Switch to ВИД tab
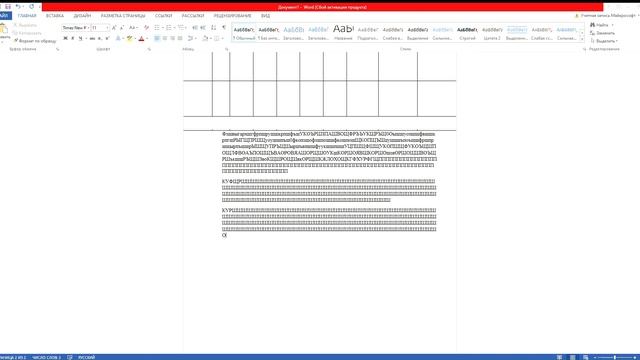640x360 pixels. click(265, 16)
